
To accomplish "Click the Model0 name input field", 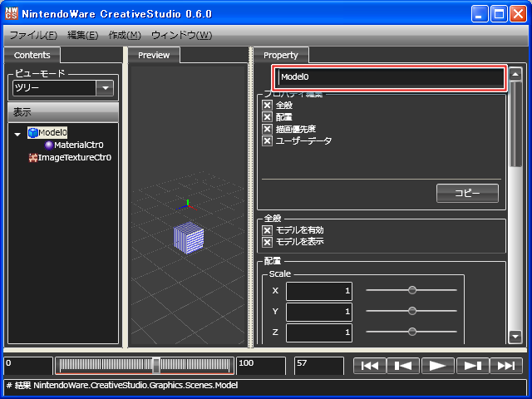I will point(389,77).
